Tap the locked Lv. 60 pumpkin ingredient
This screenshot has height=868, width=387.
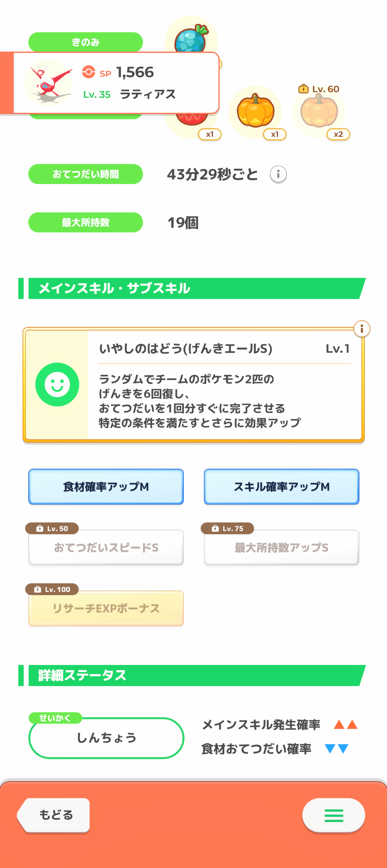319,112
